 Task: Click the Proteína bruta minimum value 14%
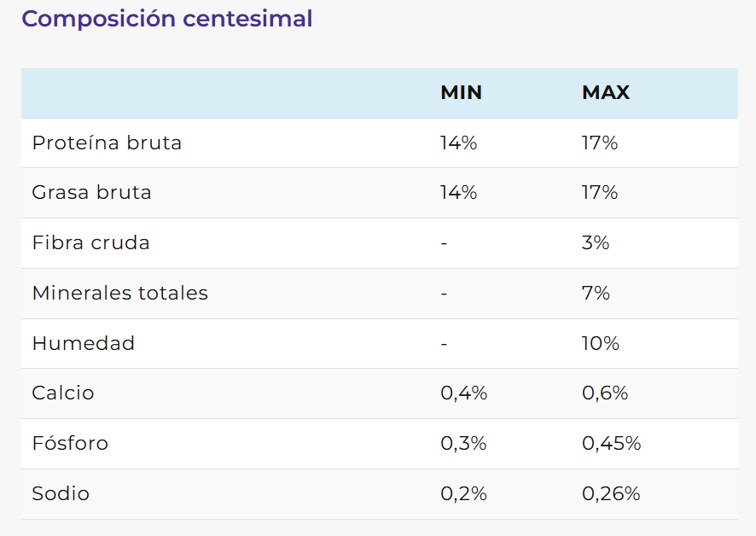coord(458,143)
